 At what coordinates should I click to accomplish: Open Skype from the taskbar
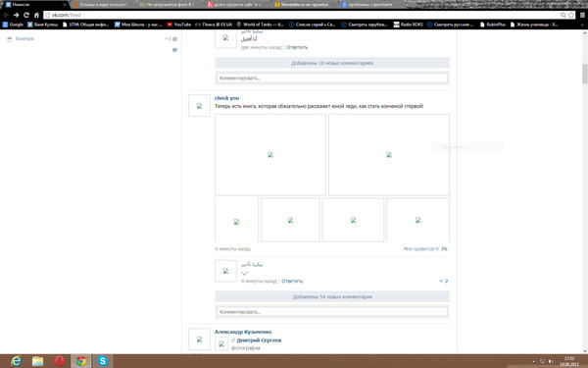[102, 361]
